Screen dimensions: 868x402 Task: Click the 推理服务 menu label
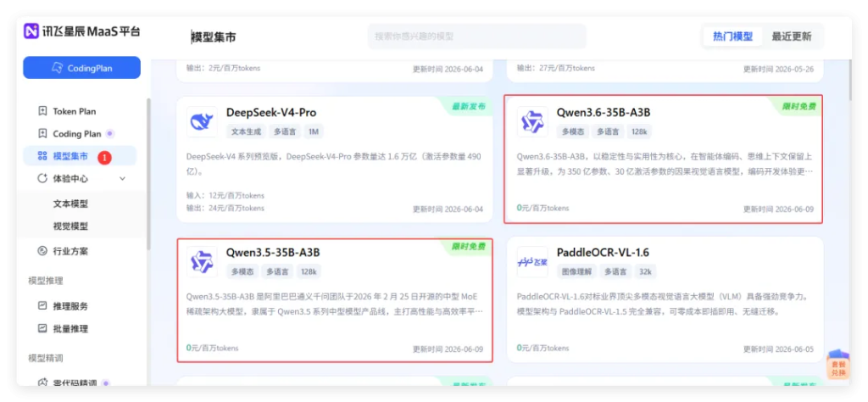tap(70, 305)
